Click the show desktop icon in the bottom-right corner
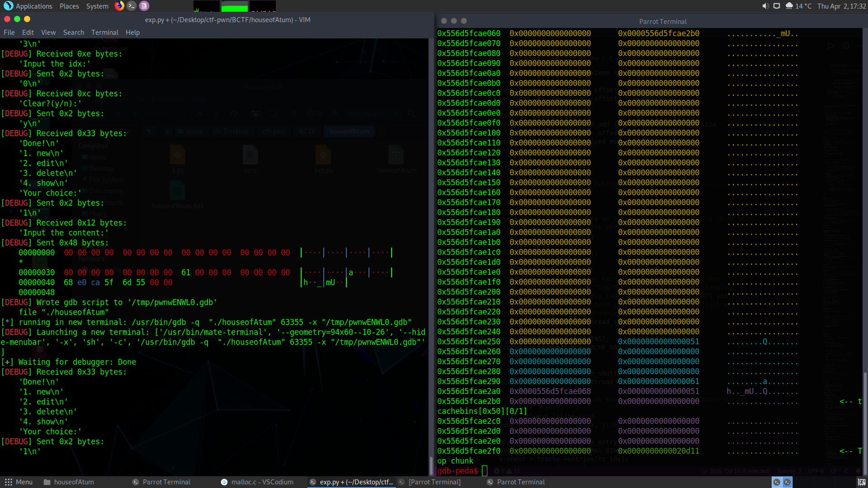The image size is (868, 488). click(x=862, y=482)
